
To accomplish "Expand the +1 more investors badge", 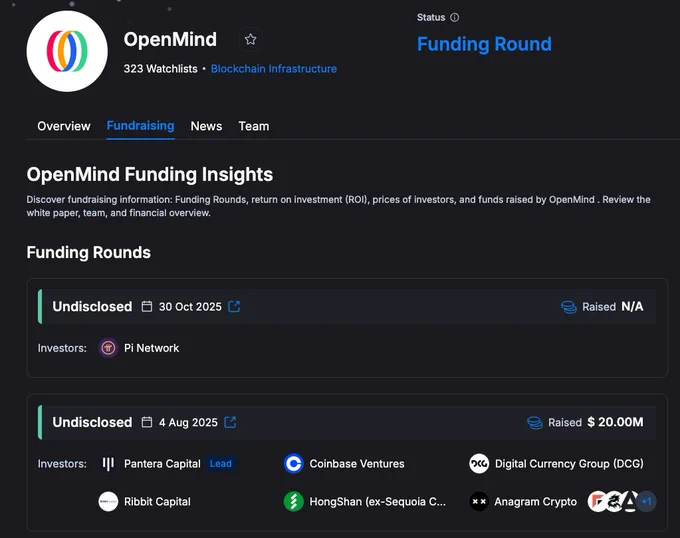I will pyautogui.click(x=647, y=502).
